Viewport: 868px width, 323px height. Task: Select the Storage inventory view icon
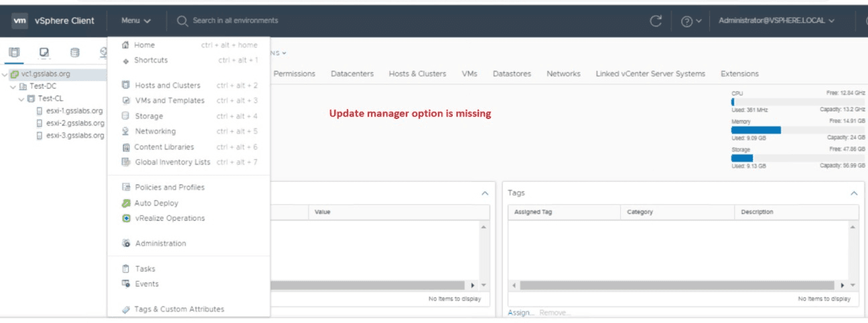point(74,52)
